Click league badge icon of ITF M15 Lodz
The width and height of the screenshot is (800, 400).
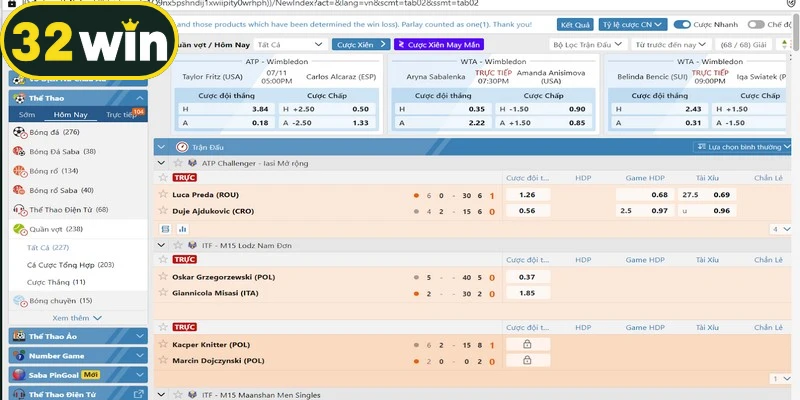192,245
